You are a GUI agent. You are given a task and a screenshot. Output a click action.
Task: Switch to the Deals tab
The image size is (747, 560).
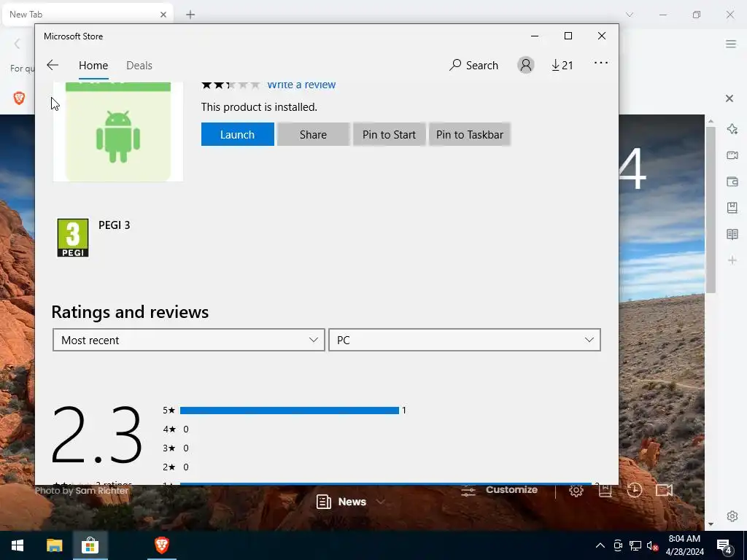pyautogui.click(x=139, y=65)
